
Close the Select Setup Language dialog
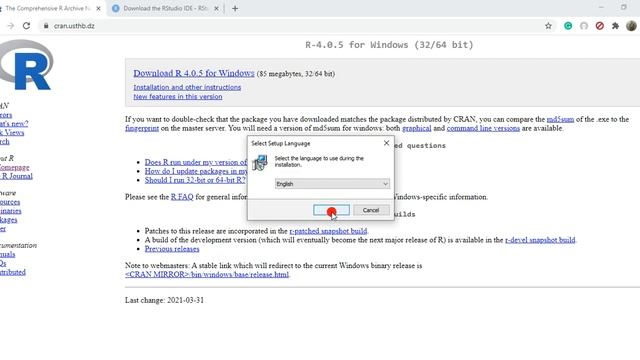tap(386, 143)
